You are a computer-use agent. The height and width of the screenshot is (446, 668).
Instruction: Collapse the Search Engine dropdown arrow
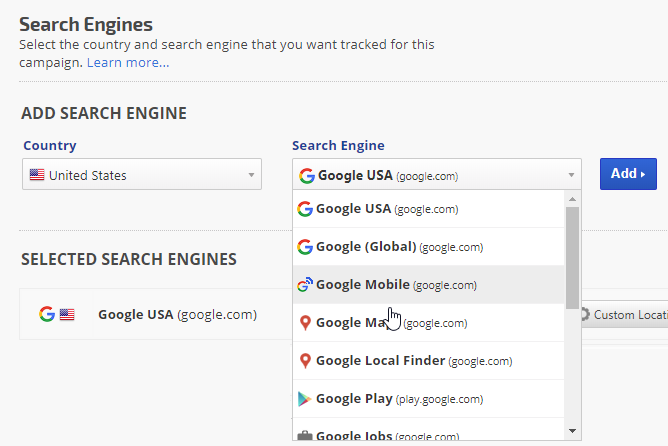point(571,175)
